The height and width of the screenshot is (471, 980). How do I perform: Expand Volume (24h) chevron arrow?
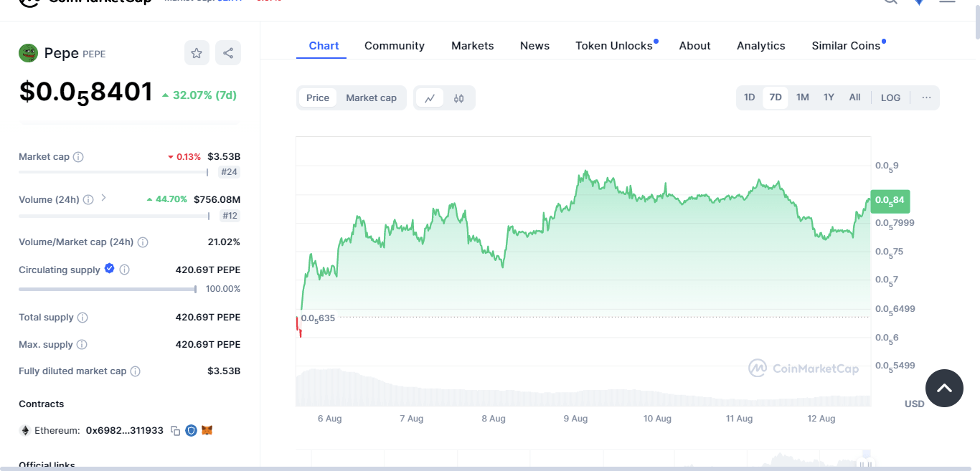click(103, 198)
